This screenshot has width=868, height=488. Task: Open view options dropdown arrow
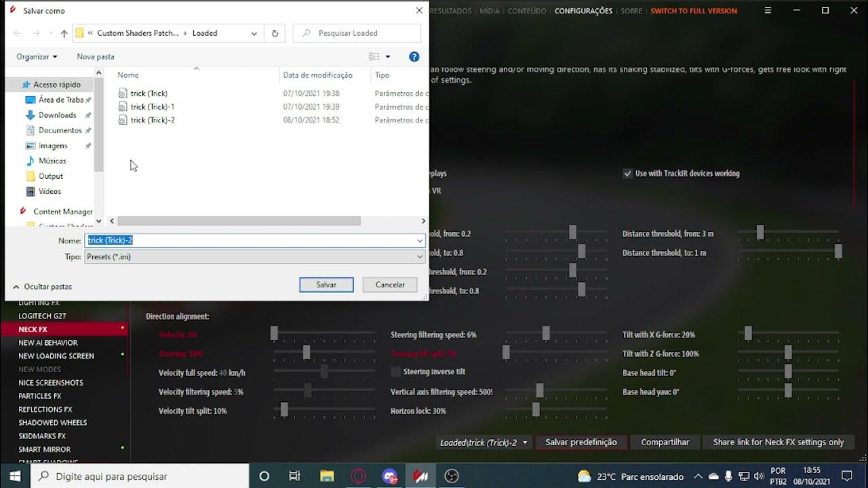tap(388, 57)
